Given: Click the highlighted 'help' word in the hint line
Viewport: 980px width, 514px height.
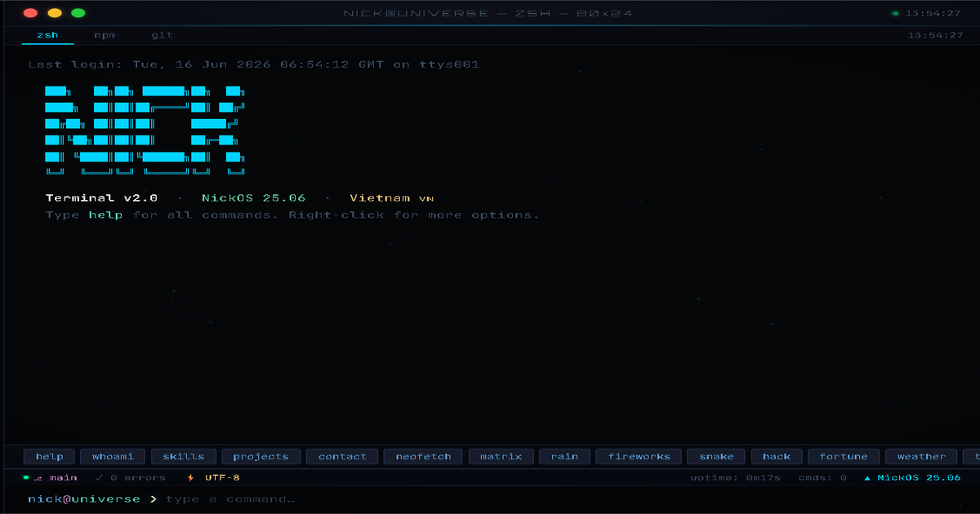Looking at the screenshot, I should (105, 215).
